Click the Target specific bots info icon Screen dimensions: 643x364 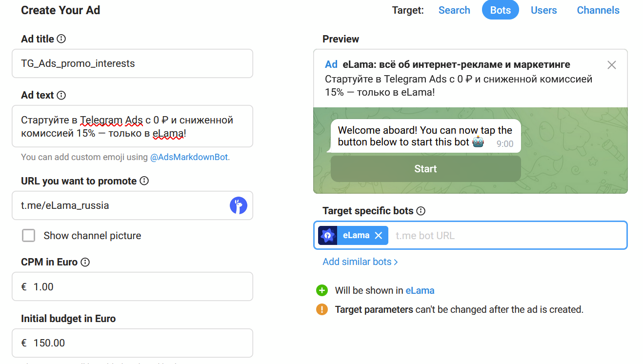(421, 211)
